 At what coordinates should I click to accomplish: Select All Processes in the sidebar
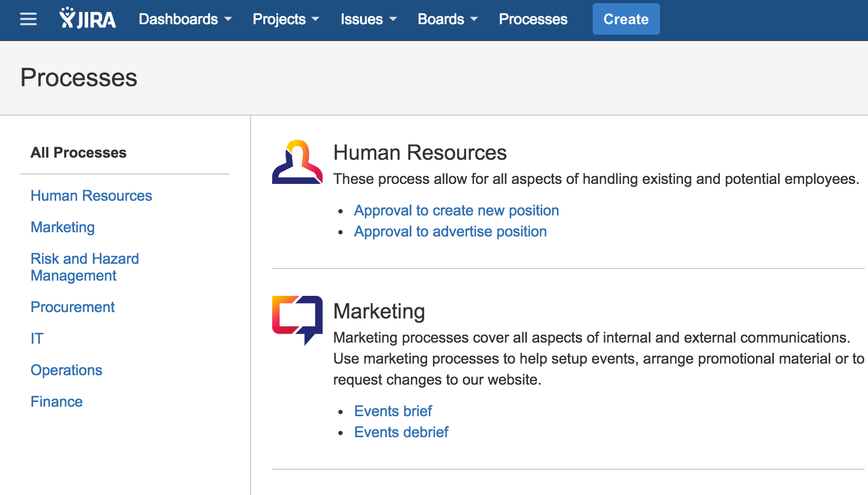[78, 153]
